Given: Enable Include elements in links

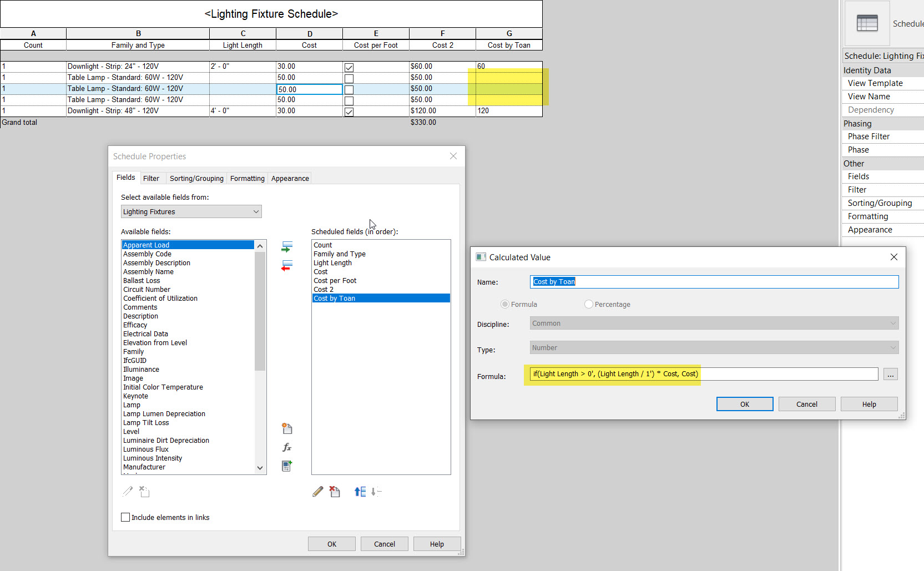Looking at the screenshot, I should pos(125,517).
